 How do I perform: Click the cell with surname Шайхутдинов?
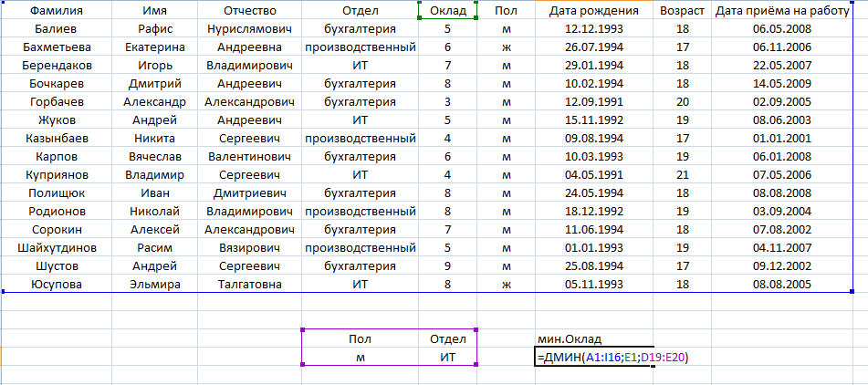point(56,248)
